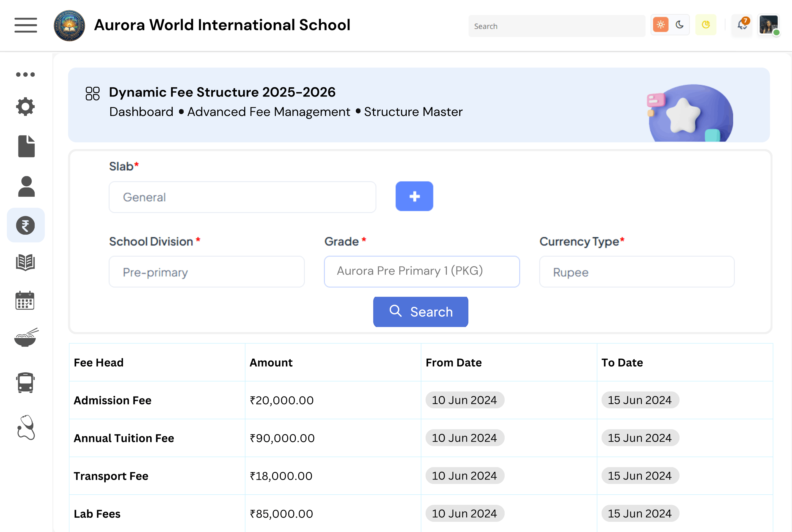Click the blue Search button
792x532 pixels.
pyautogui.click(x=420, y=311)
